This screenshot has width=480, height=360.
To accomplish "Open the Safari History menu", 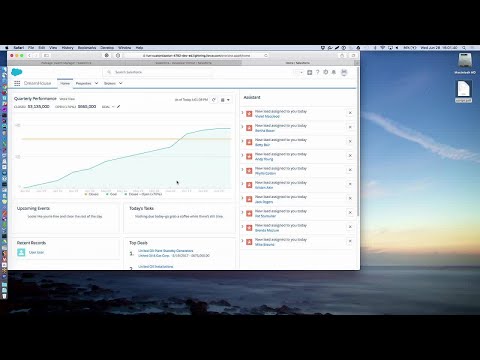I will 67,48.
